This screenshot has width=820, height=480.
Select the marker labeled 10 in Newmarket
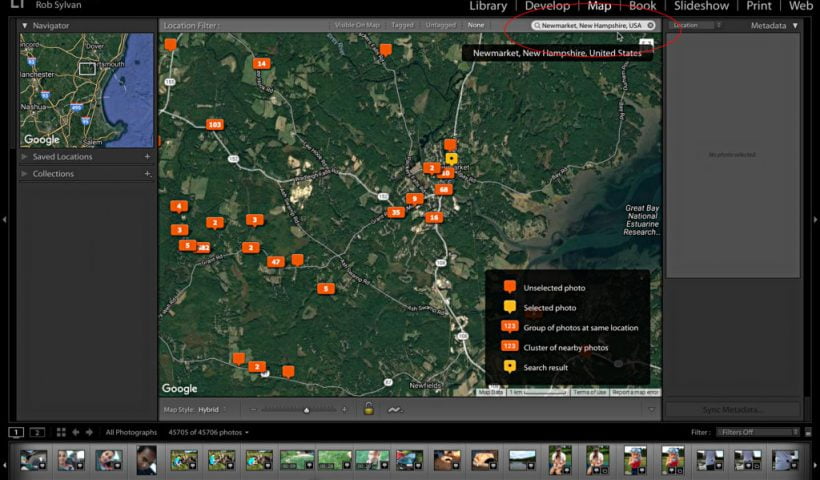[447, 174]
